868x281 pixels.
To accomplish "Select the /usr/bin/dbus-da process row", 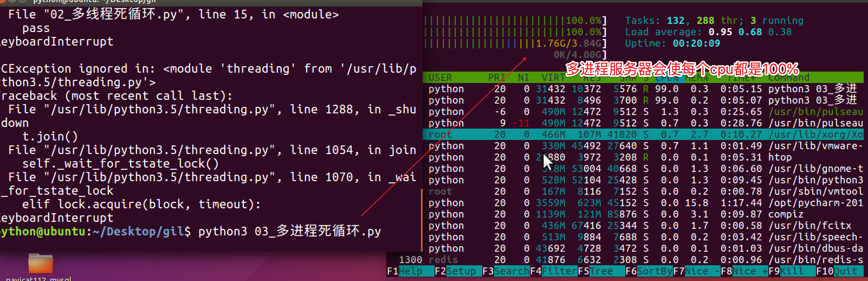I will click(x=643, y=249).
